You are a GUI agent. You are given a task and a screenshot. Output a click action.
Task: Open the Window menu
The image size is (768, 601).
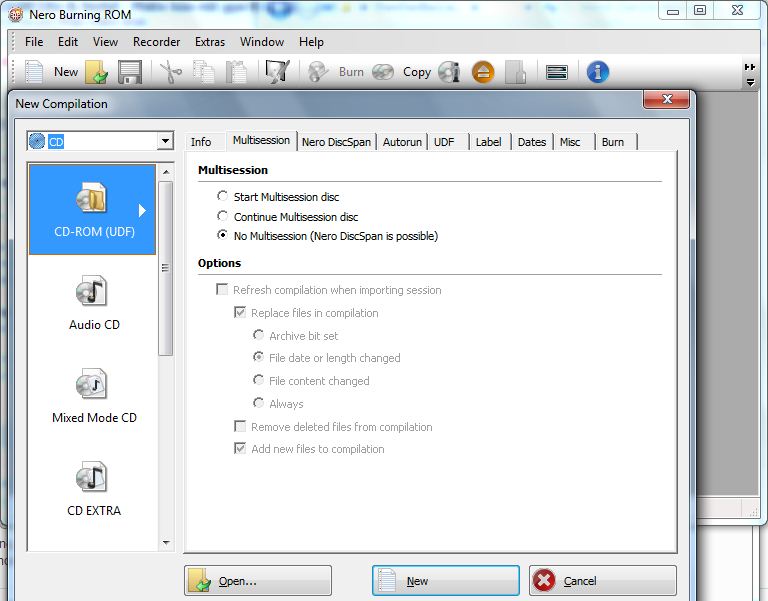[262, 42]
